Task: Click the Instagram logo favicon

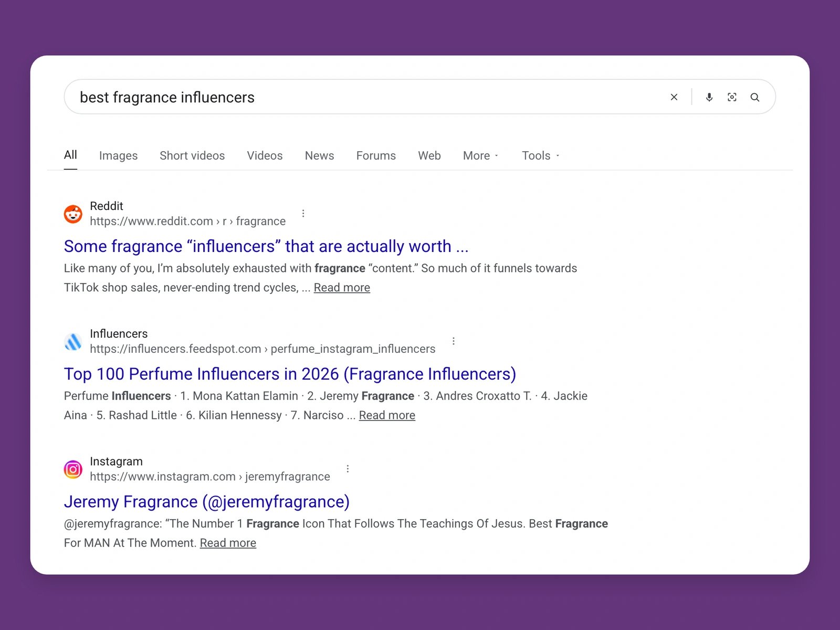Action: (x=73, y=469)
